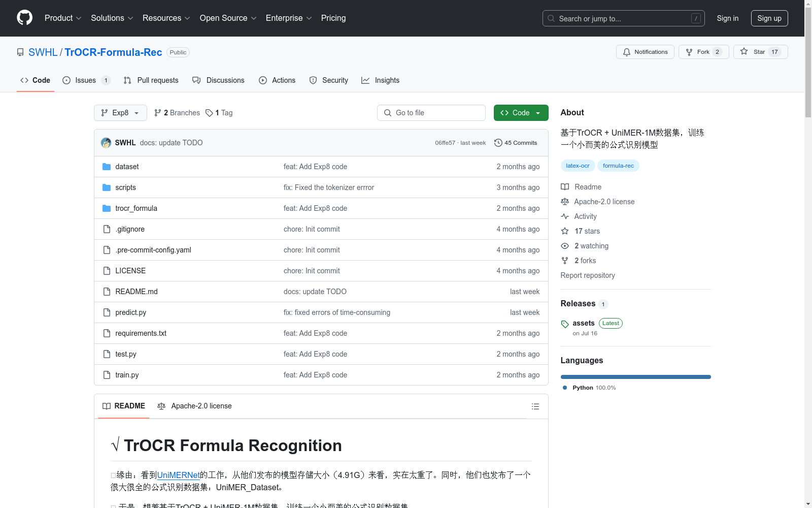
Task: Click the predict.py file icon
Action: [107, 312]
